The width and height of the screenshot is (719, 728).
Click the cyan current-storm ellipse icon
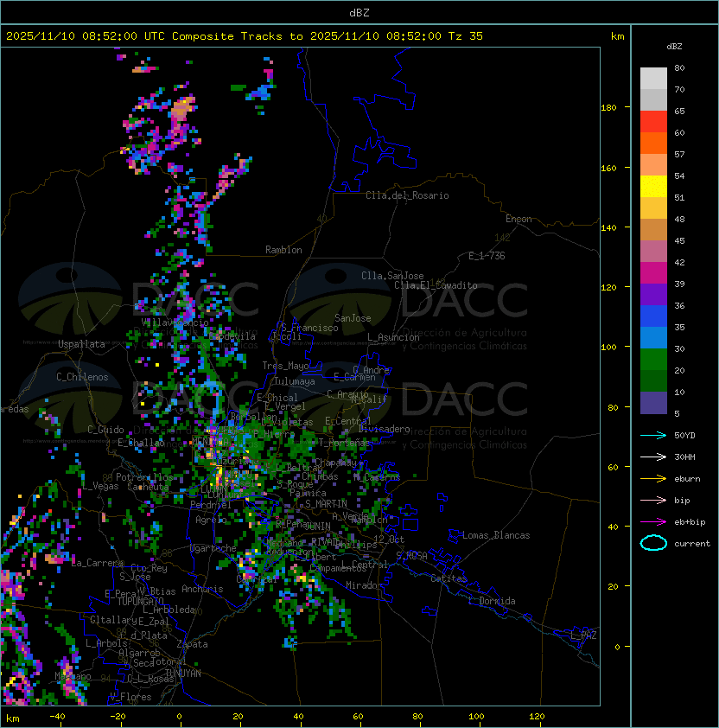[653, 543]
